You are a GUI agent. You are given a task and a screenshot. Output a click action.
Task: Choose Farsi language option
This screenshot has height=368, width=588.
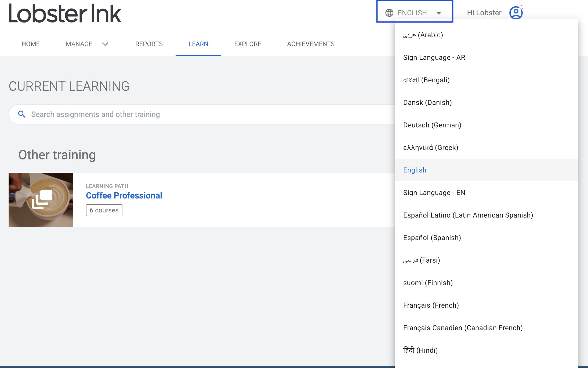[486, 260]
